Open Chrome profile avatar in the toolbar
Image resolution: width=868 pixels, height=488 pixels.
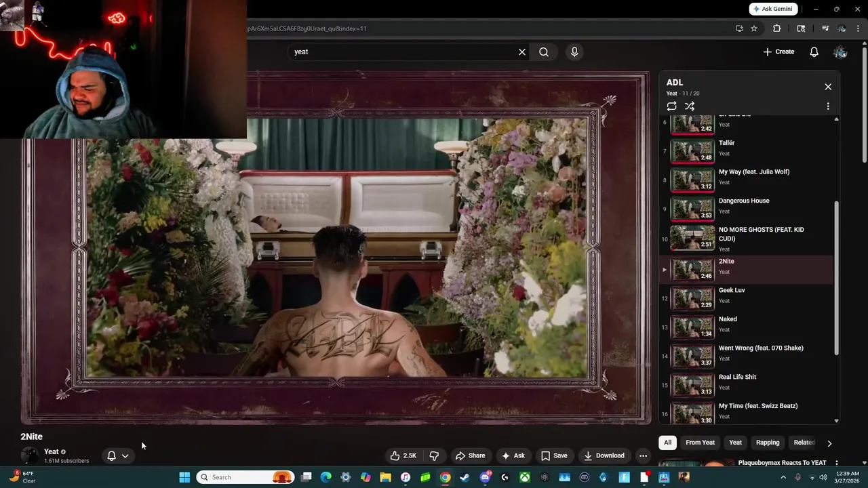pos(842,28)
